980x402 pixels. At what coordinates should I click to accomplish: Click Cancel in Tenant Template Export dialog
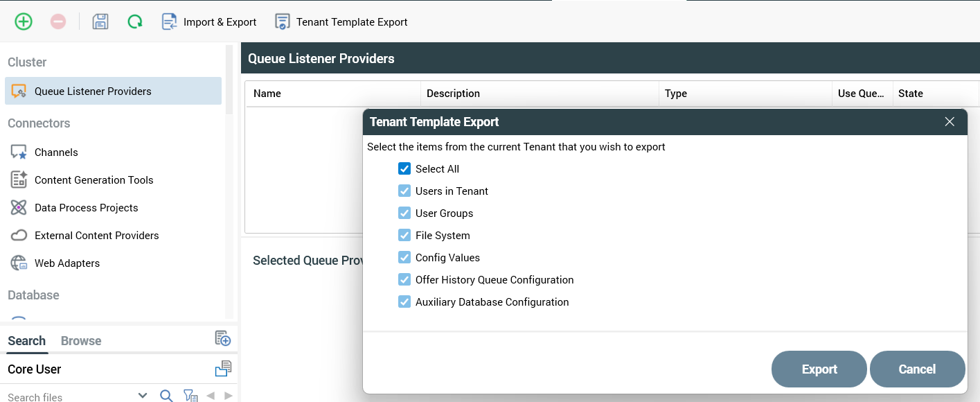pyautogui.click(x=917, y=369)
